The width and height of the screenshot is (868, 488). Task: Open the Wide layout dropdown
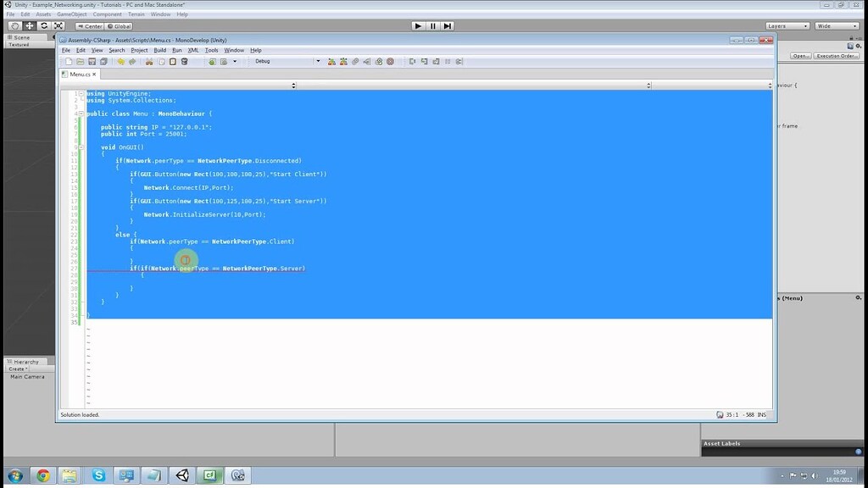click(x=835, y=25)
